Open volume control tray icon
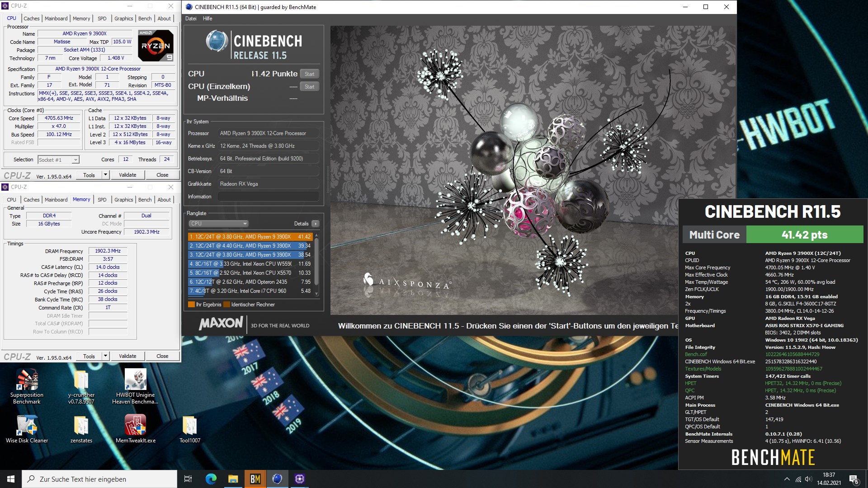This screenshot has width=868, height=488. (x=808, y=479)
